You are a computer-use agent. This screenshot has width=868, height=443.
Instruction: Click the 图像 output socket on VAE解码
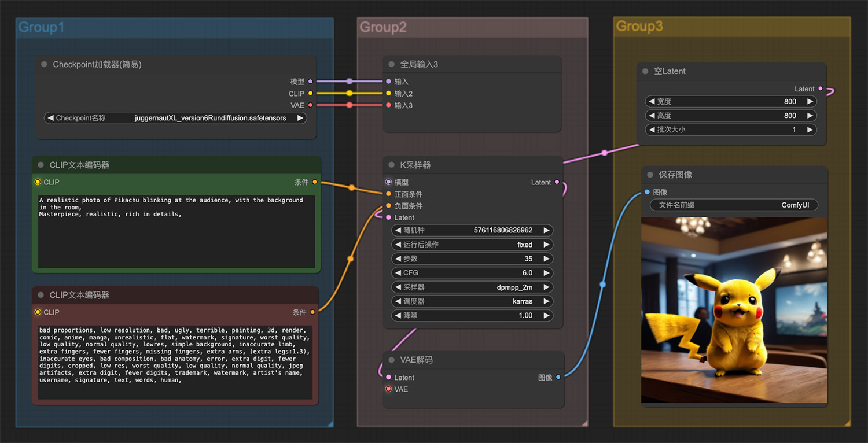[x=558, y=377]
